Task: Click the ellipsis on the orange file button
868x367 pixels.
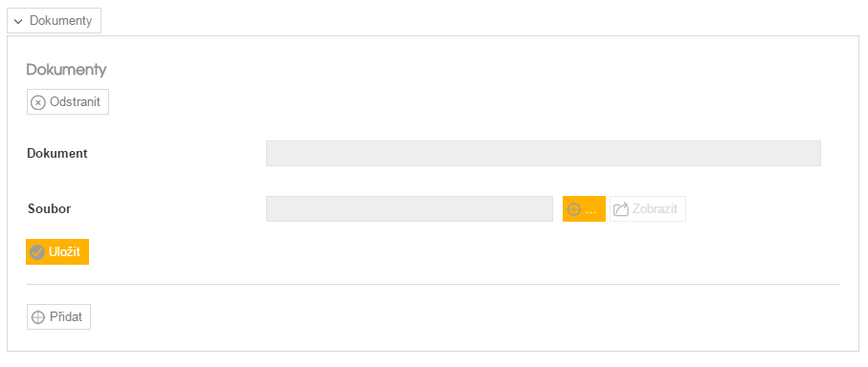Action: [x=590, y=211]
